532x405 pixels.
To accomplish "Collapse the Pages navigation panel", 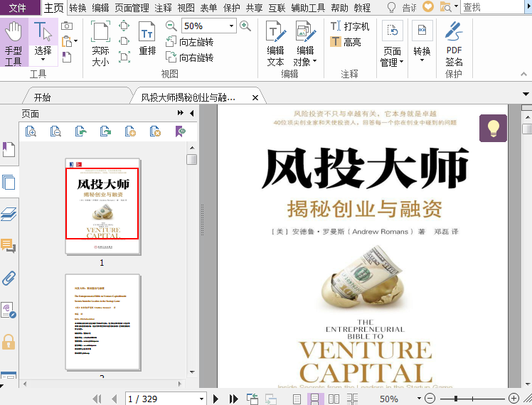I will [192, 113].
